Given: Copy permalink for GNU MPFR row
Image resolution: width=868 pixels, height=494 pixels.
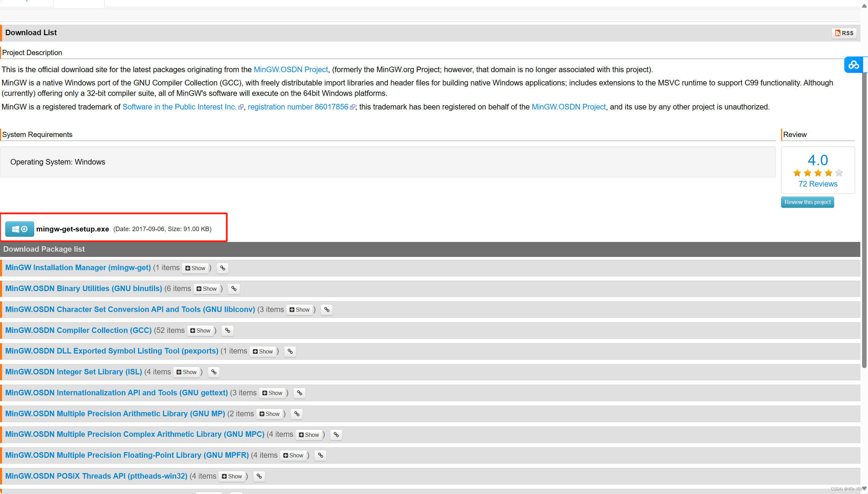Looking at the screenshot, I should (321, 455).
